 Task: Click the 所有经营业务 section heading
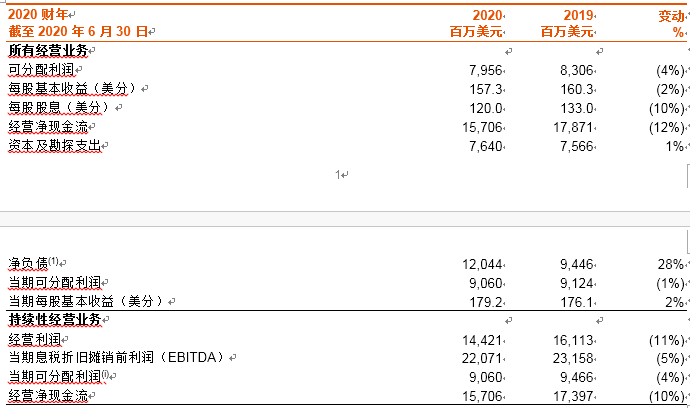[48, 51]
